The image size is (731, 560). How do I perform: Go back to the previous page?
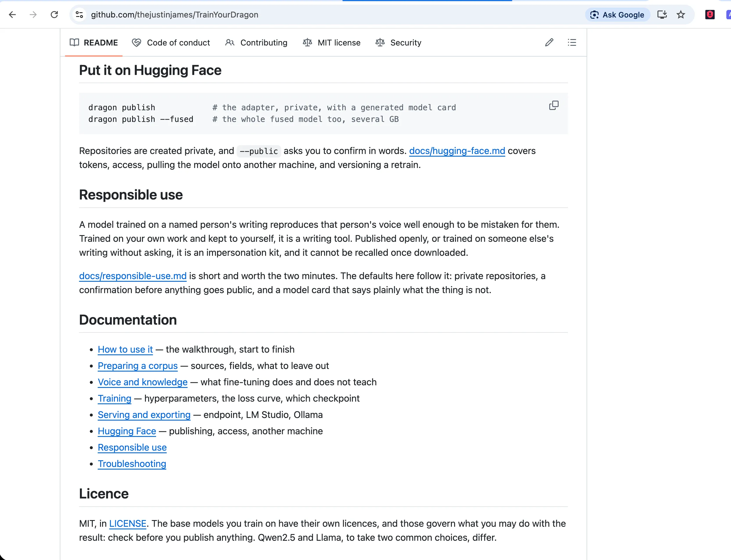click(x=12, y=15)
